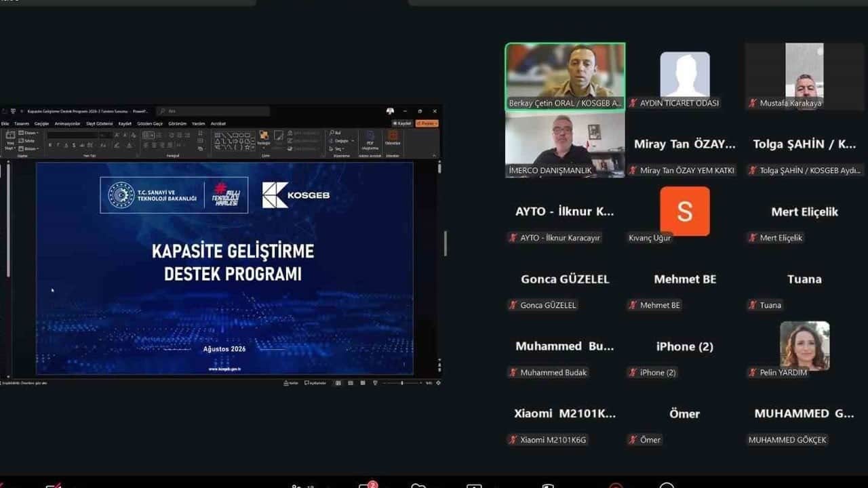Open the Eklentiler add-ins icon
This screenshot has width=868, height=488.
pyautogui.click(x=393, y=138)
